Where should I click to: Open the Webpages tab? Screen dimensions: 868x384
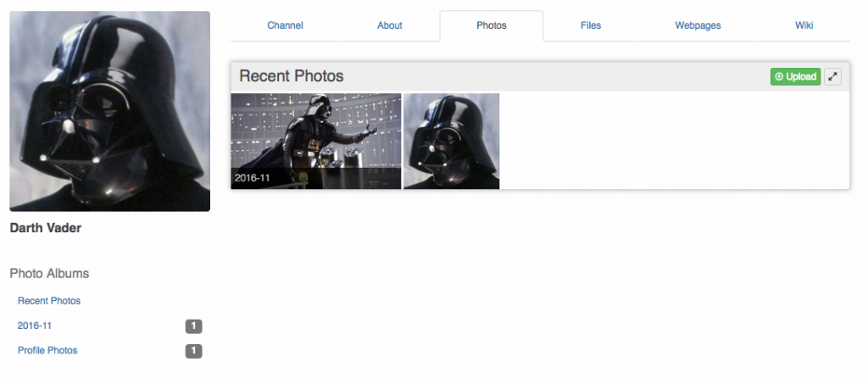coord(698,25)
